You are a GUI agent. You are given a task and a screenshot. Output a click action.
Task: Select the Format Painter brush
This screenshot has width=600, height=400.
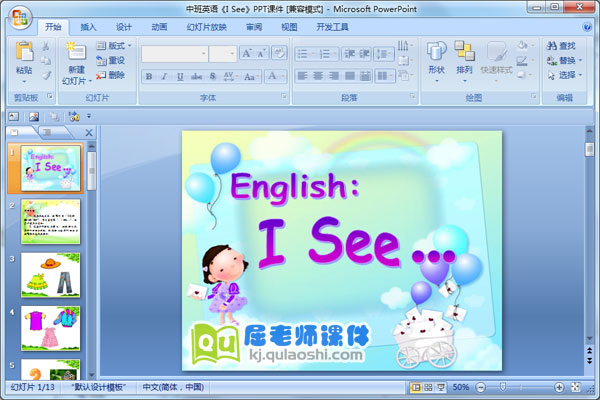point(46,75)
